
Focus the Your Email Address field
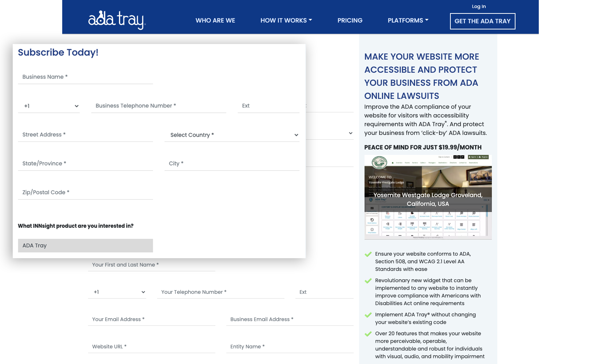pyautogui.click(x=151, y=319)
